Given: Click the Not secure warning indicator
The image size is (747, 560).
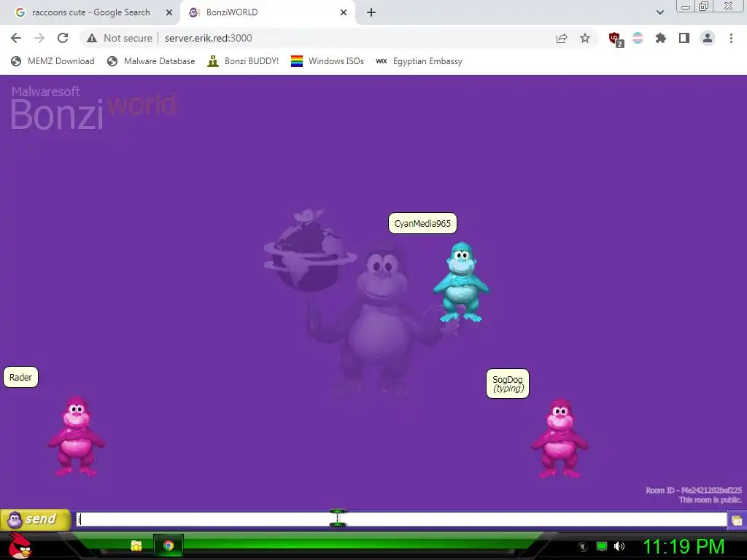Looking at the screenshot, I should (x=120, y=38).
